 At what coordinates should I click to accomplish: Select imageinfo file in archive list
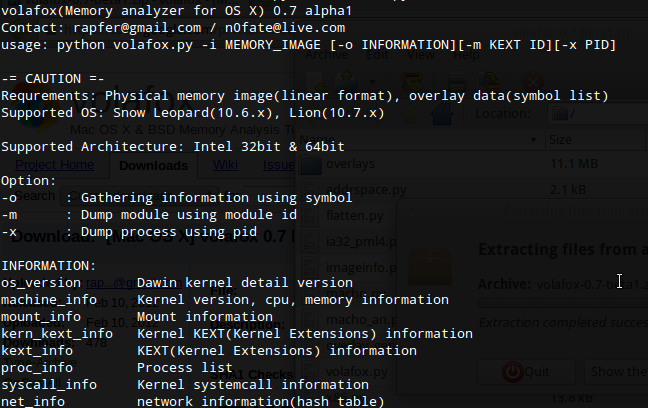pos(361,268)
